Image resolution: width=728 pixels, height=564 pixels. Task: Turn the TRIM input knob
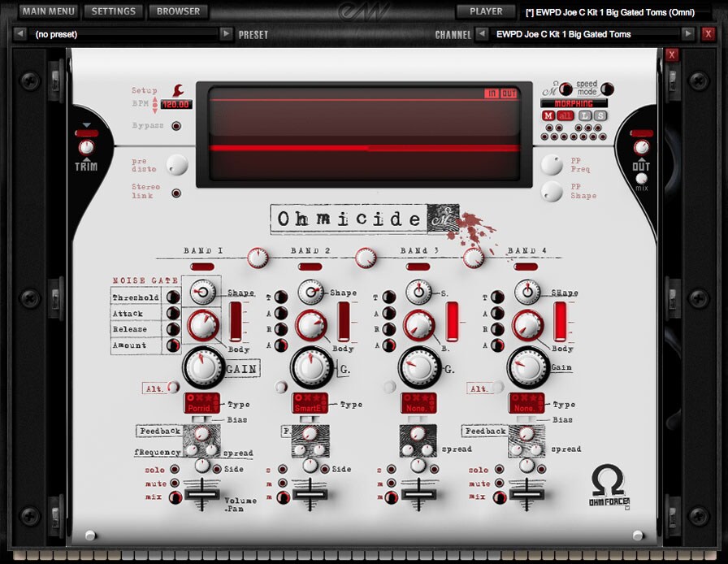(86, 148)
